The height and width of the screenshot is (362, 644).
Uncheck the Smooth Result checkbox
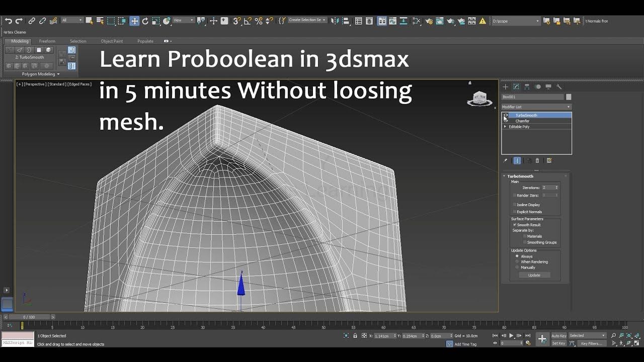coord(515,225)
